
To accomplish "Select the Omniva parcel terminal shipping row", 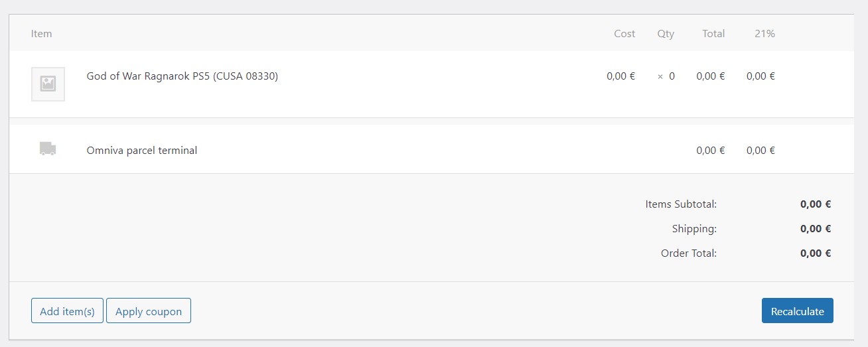I will click(431, 150).
